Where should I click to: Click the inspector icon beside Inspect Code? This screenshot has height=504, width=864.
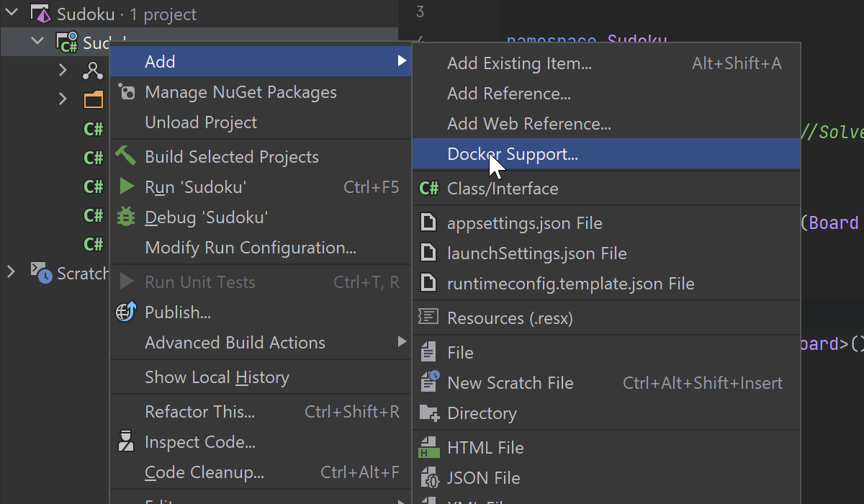pyautogui.click(x=126, y=441)
